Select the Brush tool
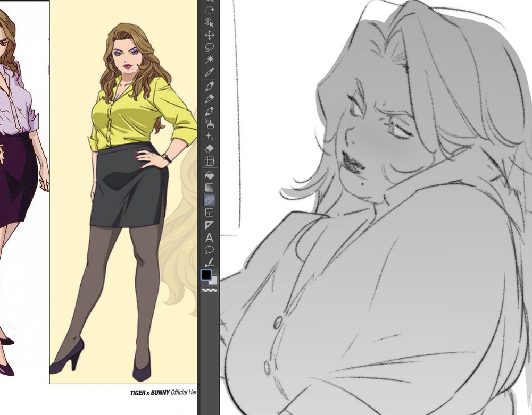Viewport: 532px width, 415px height. 209,111
